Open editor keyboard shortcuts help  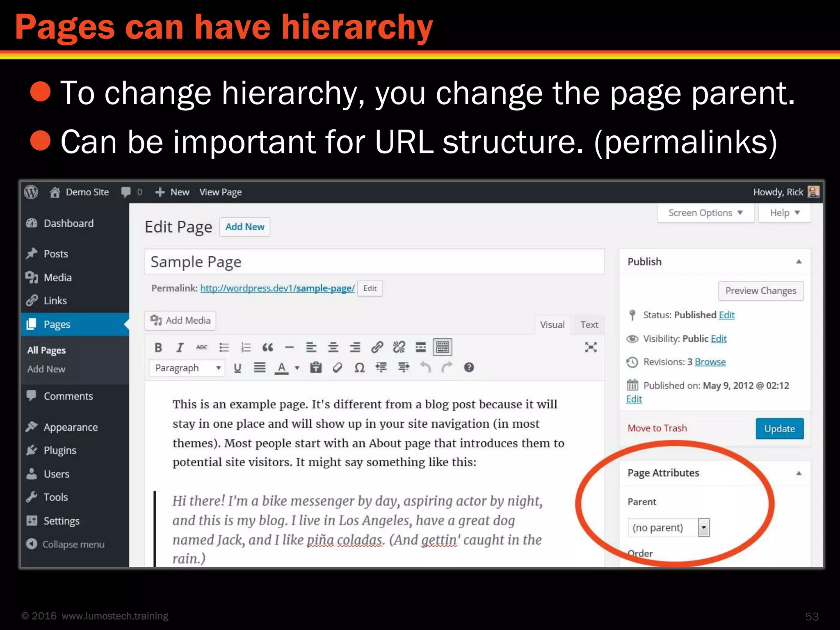(x=469, y=367)
